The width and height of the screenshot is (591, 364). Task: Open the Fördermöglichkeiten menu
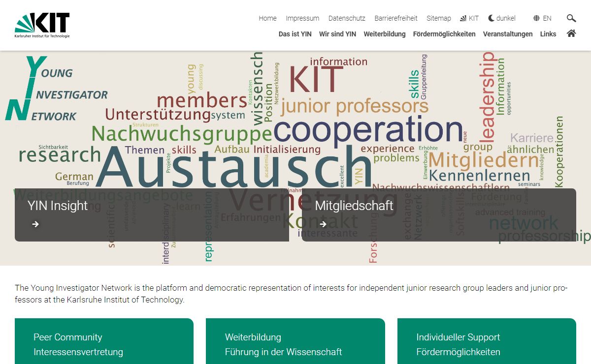[444, 34]
